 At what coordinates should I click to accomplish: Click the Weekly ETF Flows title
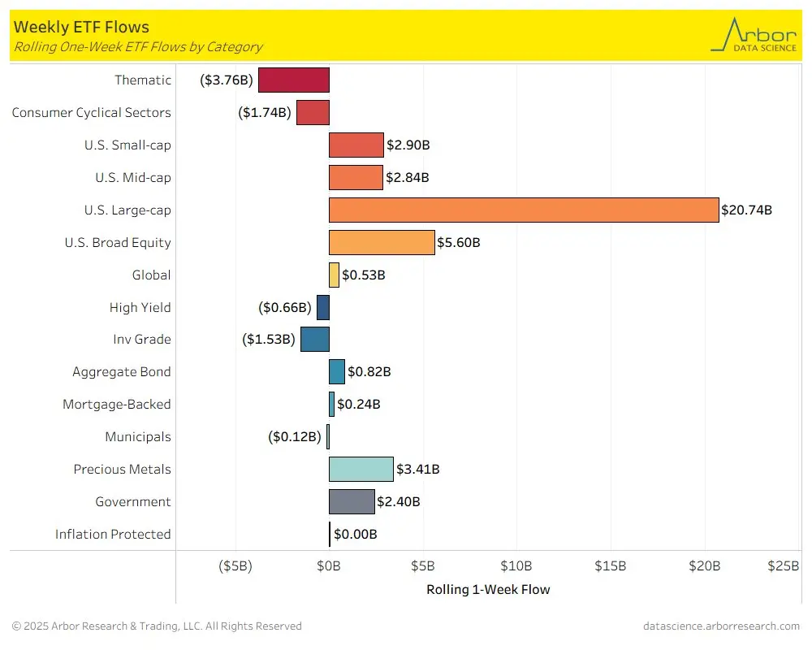(81, 27)
